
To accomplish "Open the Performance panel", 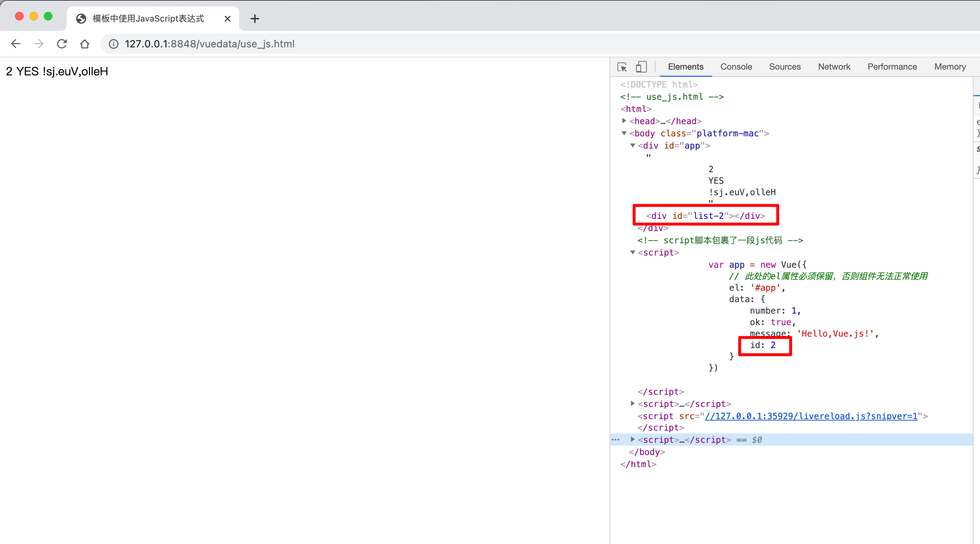I will point(892,67).
